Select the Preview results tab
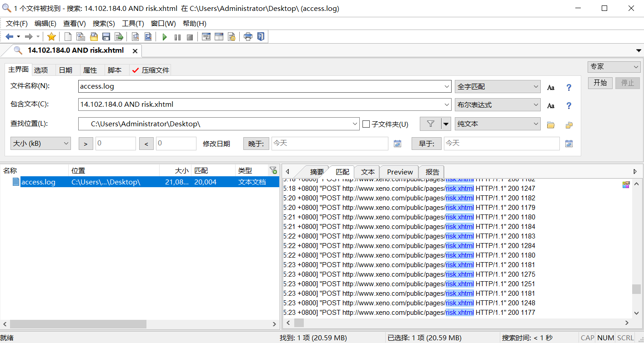This screenshot has height=343, width=644. click(x=400, y=172)
